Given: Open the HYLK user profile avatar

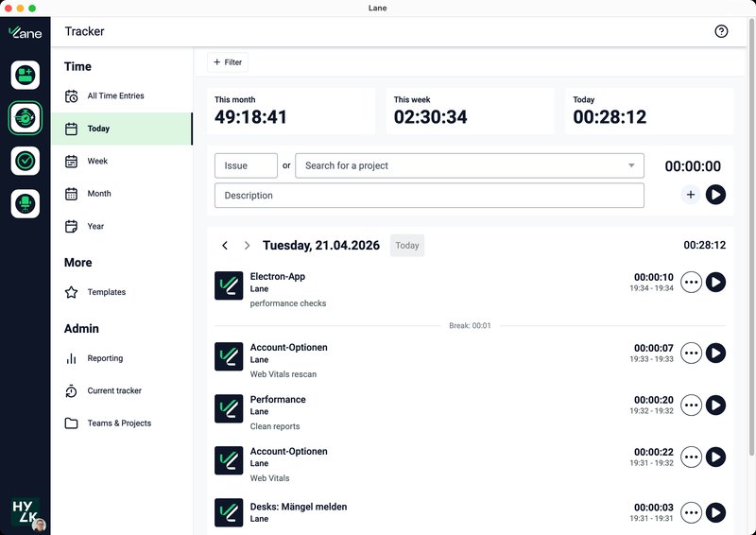Looking at the screenshot, I should pos(27,514).
